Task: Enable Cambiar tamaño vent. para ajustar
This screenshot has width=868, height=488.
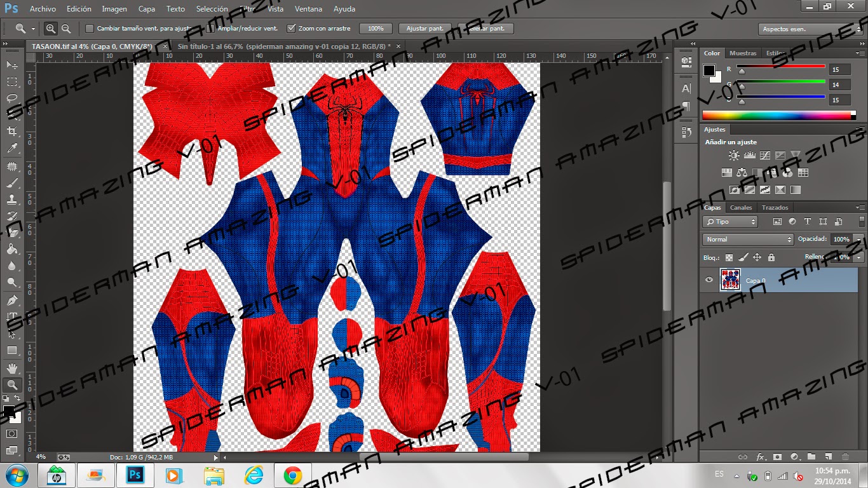Action: [89, 29]
